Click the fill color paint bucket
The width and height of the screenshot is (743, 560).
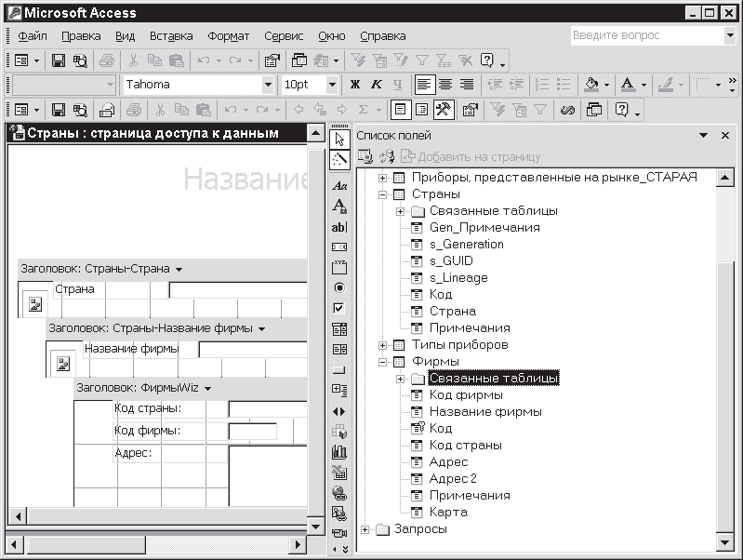[591, 85]
